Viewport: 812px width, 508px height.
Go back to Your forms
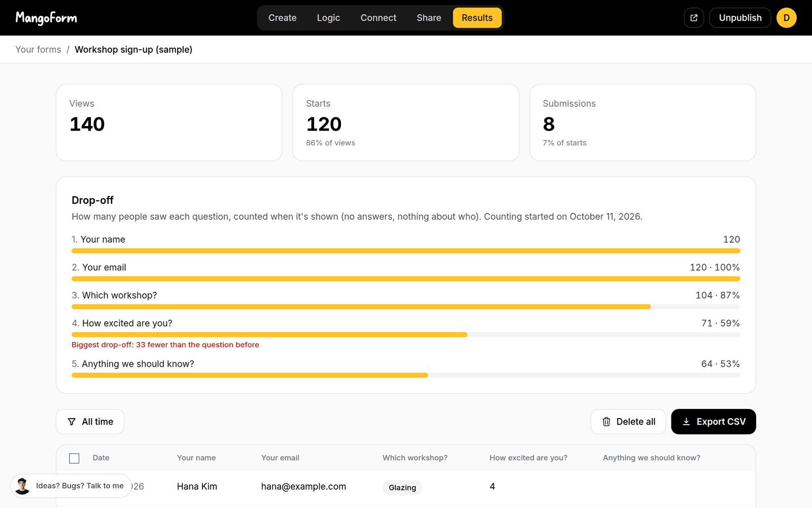[x=38, y=49]
